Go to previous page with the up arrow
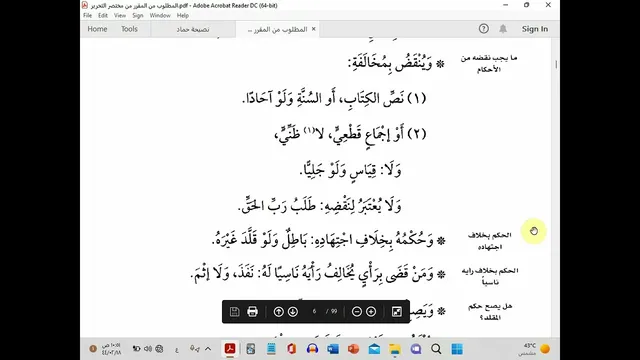 pos(278,312)
